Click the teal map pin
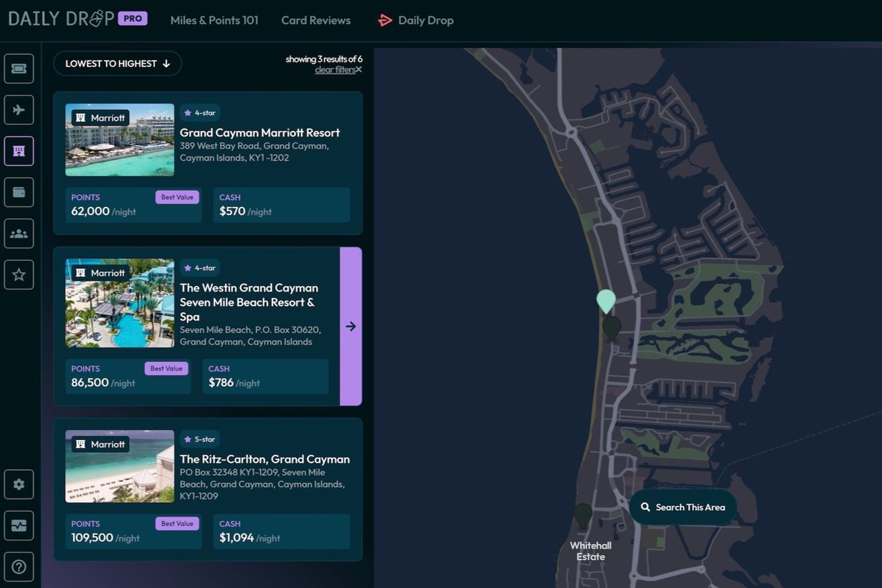 606,301
